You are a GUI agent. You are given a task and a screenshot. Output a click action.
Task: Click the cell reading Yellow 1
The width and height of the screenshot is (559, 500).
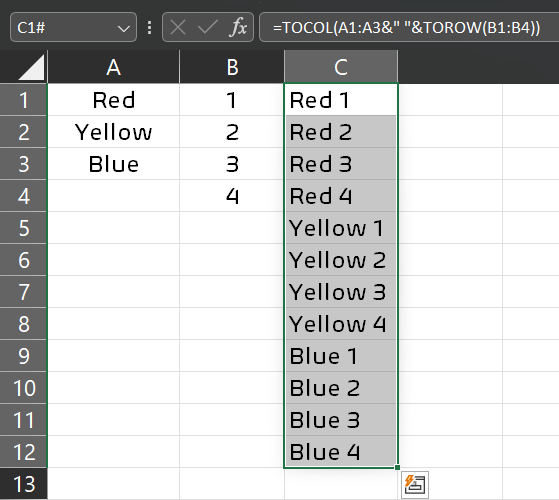click(x=341, y=228)
